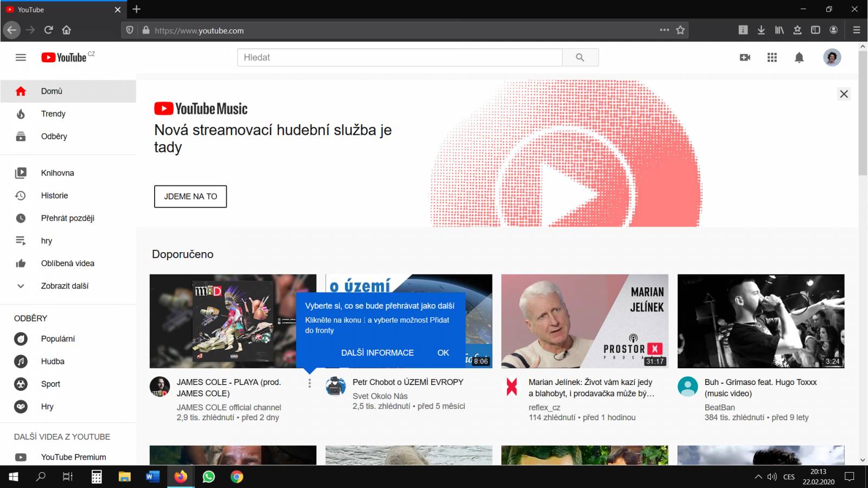The image size is (868, 488).
Task: Reload the page with the refresh icon
Action: pyautogui.click(x=48, y=30)
